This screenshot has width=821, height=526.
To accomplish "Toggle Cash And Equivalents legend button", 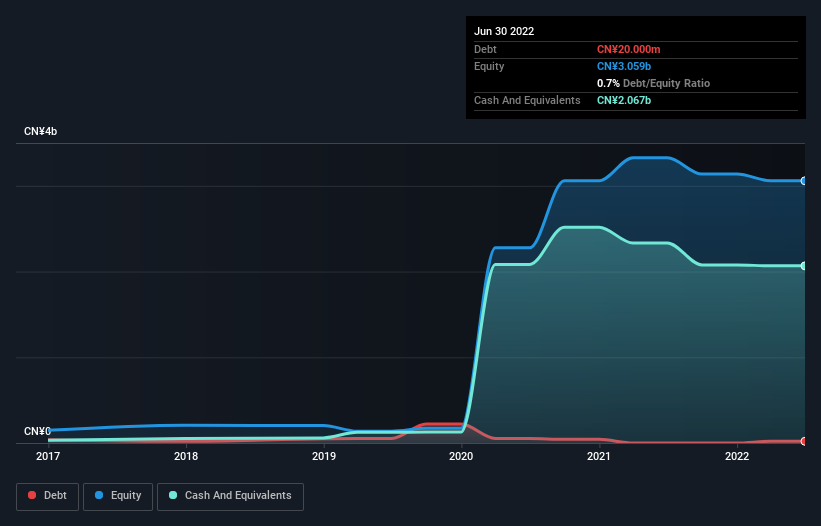I will point(230,496).
